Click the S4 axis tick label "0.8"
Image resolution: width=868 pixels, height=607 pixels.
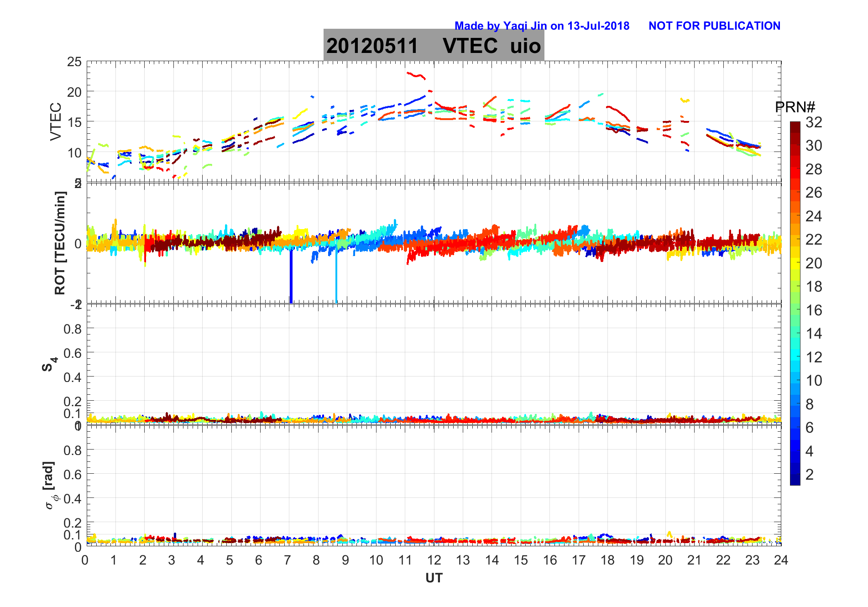[x=73, y=329]
